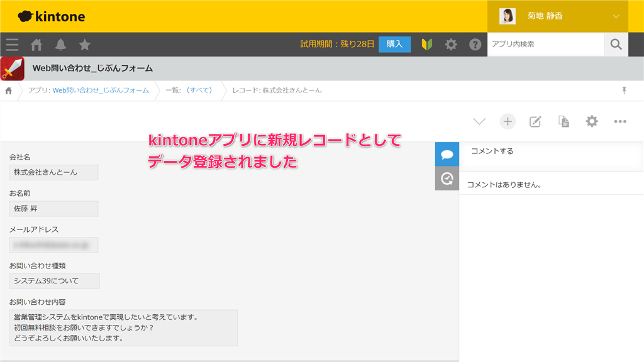
Task: Go to next record with down chevron
Action: pos(479,121)
